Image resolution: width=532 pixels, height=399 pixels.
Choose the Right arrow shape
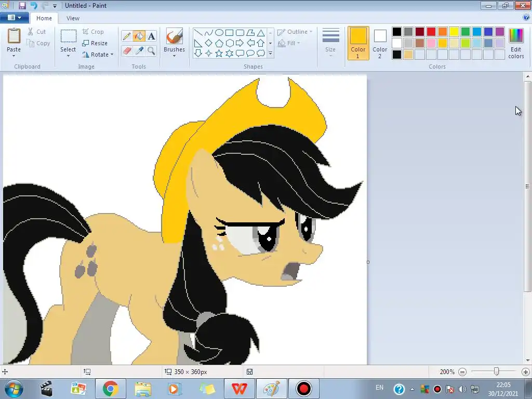240,43
